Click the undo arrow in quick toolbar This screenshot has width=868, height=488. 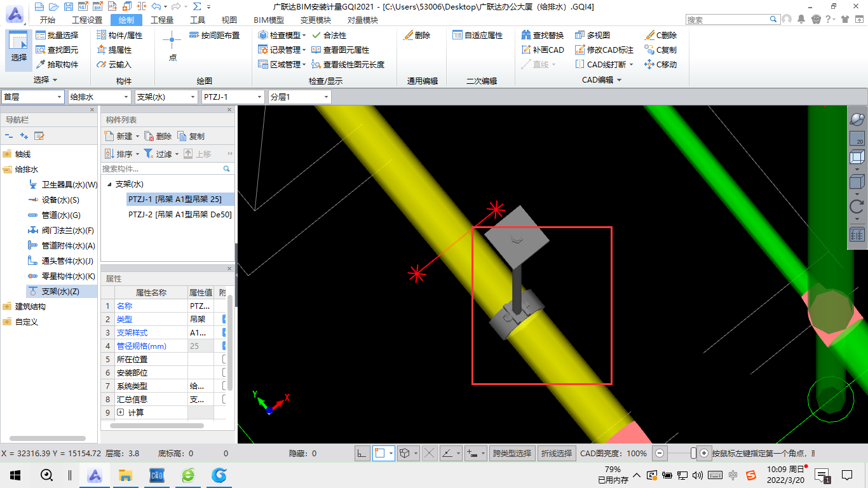click(156, 6)
